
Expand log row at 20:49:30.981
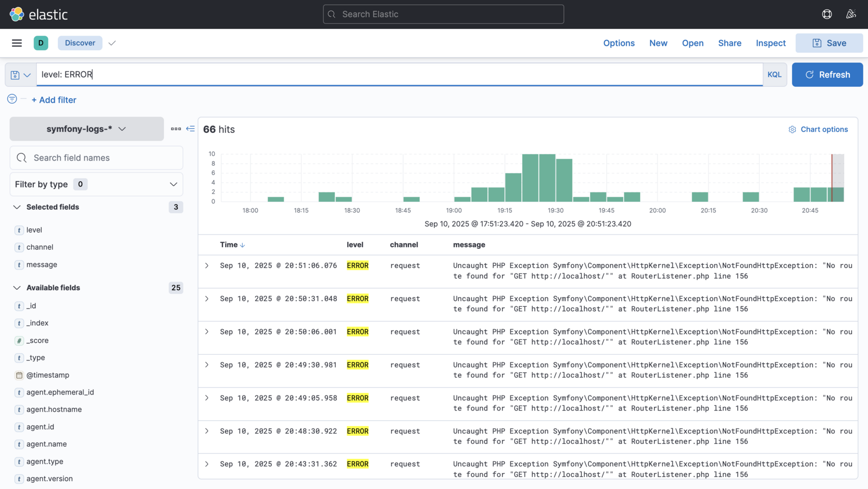[x=207, y=365]
